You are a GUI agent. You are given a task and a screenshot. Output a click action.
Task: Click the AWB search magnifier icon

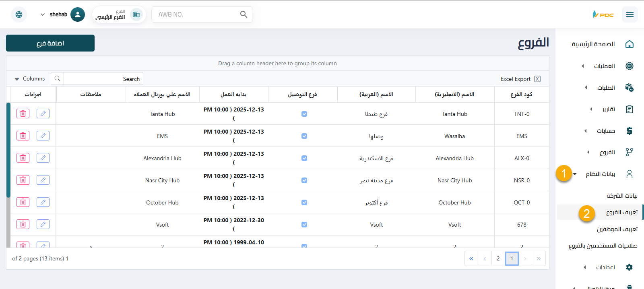pyautogui.click(x=244, y=14)
